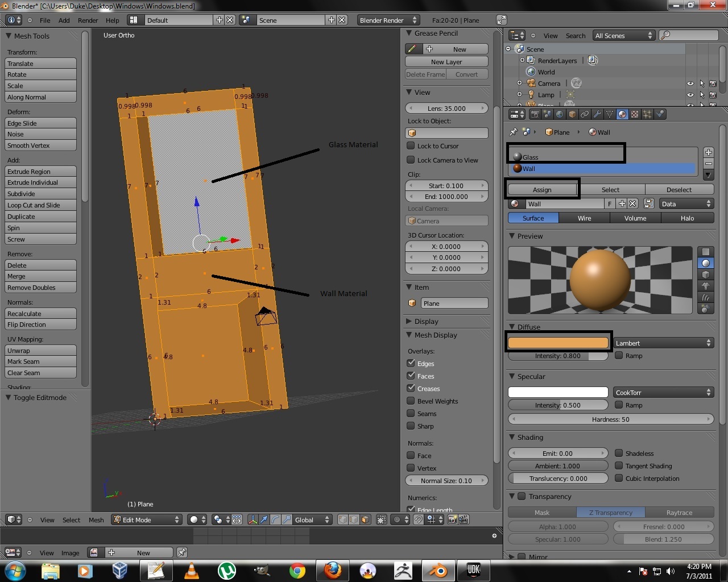Hide the Lamp using its eye toggle
This screenshot has height=582, width=728.
pos(690,95)
